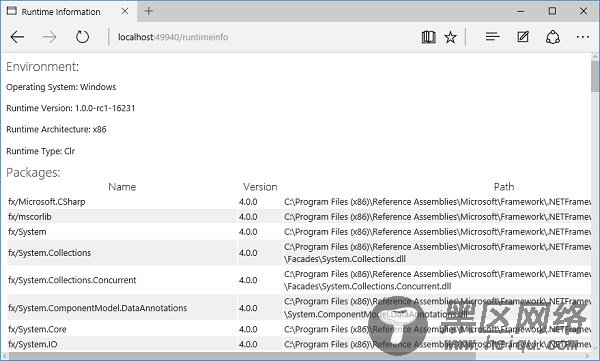Screen dimensions: 600x361
Task: Click fx/System.Collections.Concurrent package name
Action: click(x=72, y=280)
